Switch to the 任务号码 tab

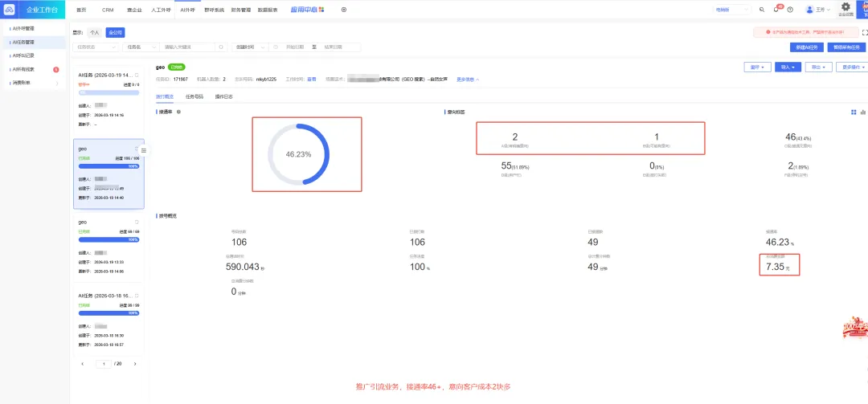[194, 96]
